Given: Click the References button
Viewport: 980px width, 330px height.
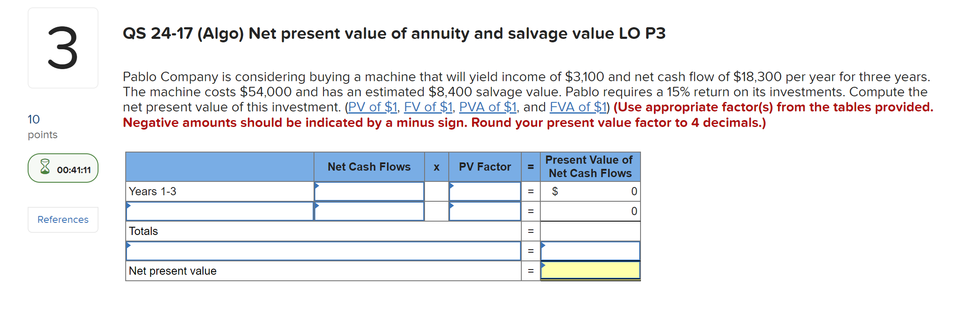Looking at the screenshot, I should [63, 219].
